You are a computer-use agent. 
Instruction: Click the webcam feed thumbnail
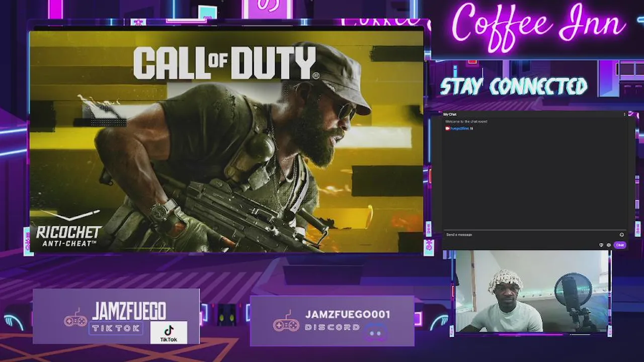531,292
